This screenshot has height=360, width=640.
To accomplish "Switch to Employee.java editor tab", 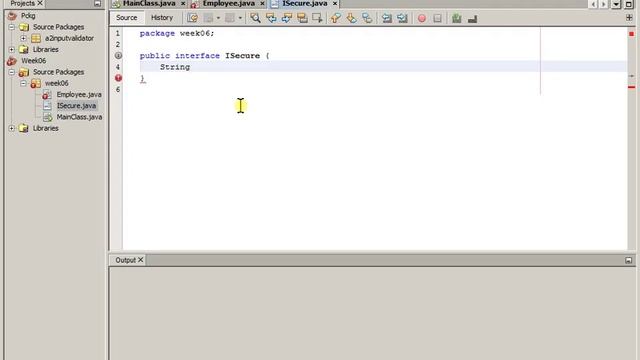I will tap(229, 4).
